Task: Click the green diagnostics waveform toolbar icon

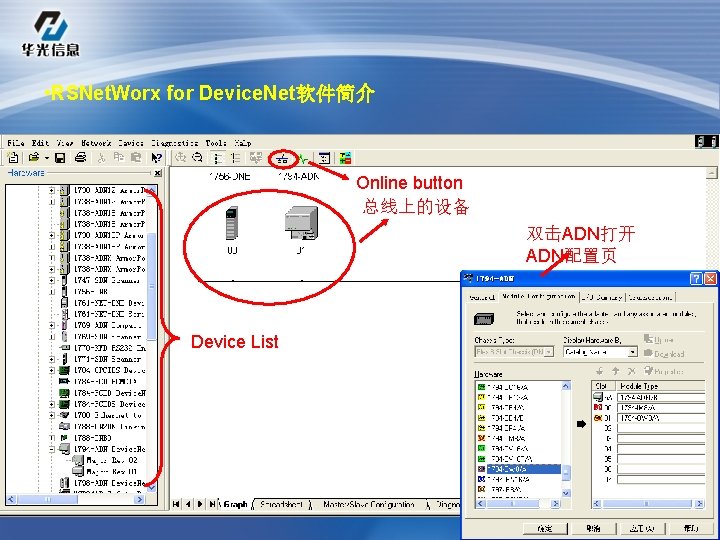Action: click(303, 159)
